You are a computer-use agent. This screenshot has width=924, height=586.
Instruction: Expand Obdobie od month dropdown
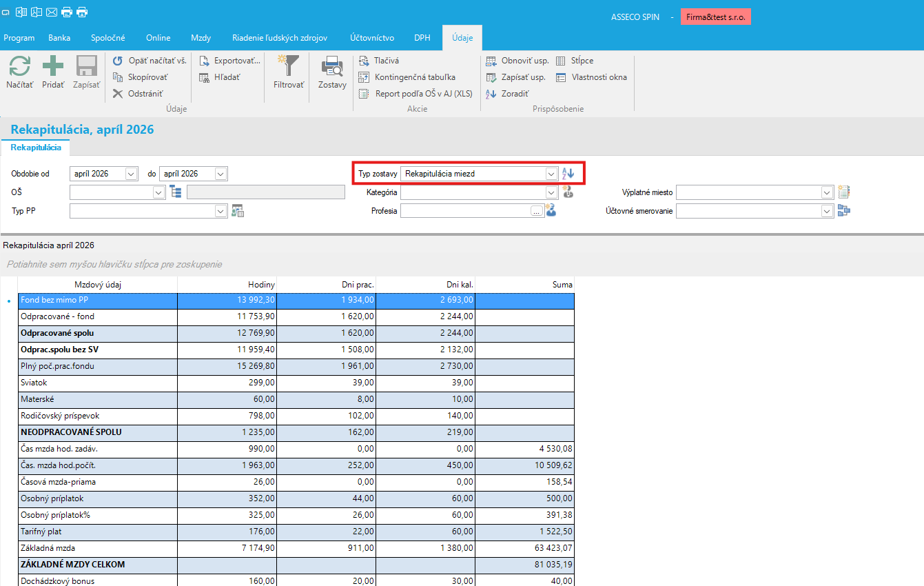coord(132,174)
